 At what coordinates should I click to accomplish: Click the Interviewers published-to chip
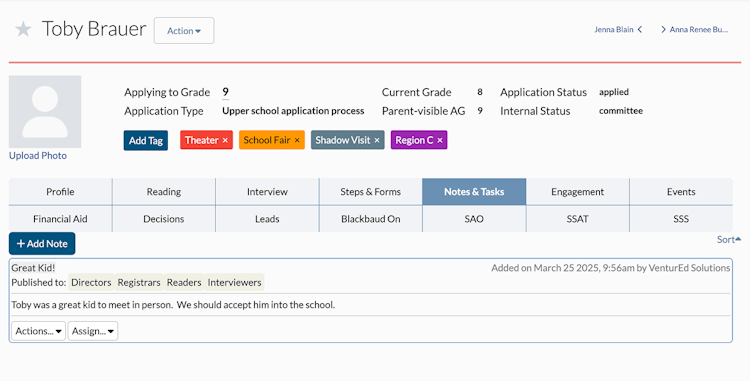(x=234, y=283)
